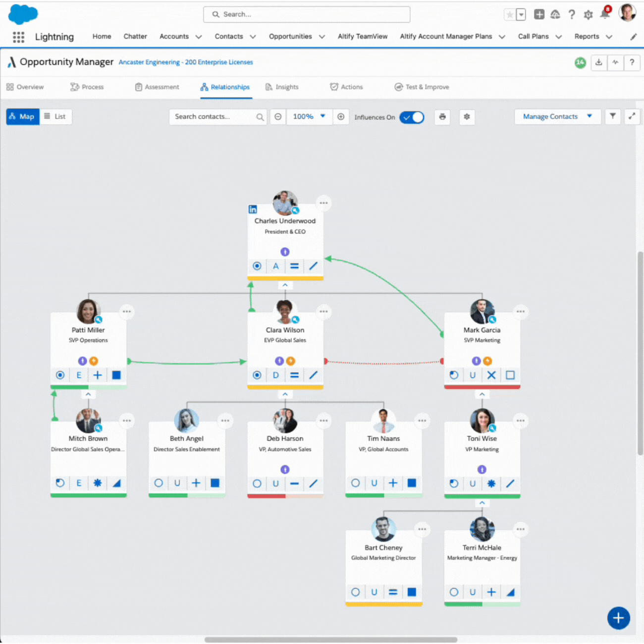This screenshot has height=644, width=644.
Task: Open Bart Cheney's three-dot menu
Action: tap(422, 529)
